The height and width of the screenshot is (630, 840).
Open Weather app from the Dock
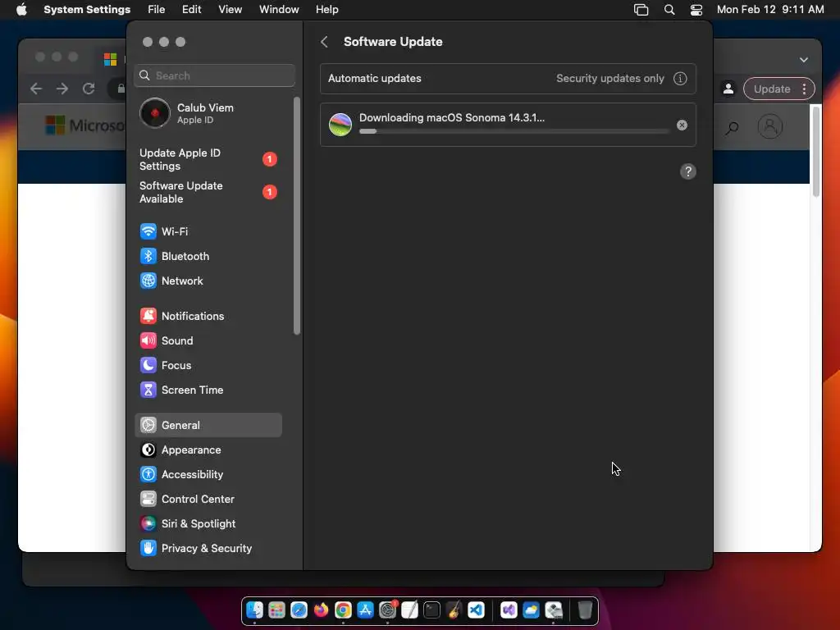(531, 610)
